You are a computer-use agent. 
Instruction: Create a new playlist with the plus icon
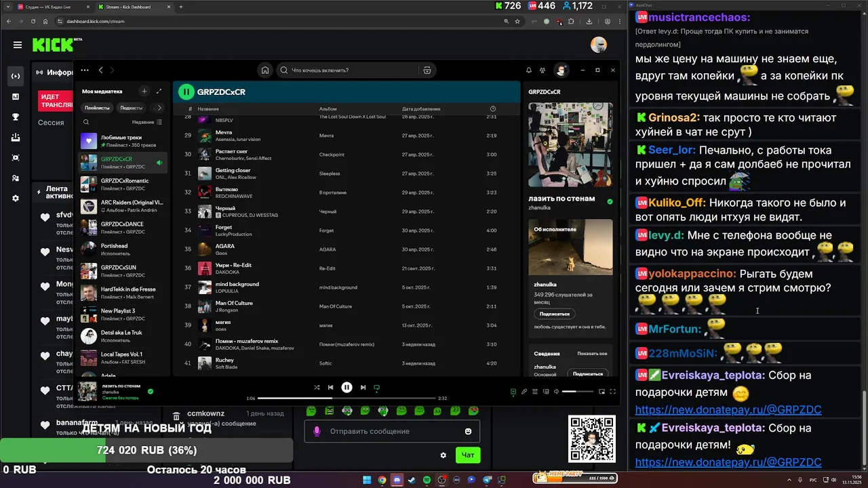coord(144,91)
